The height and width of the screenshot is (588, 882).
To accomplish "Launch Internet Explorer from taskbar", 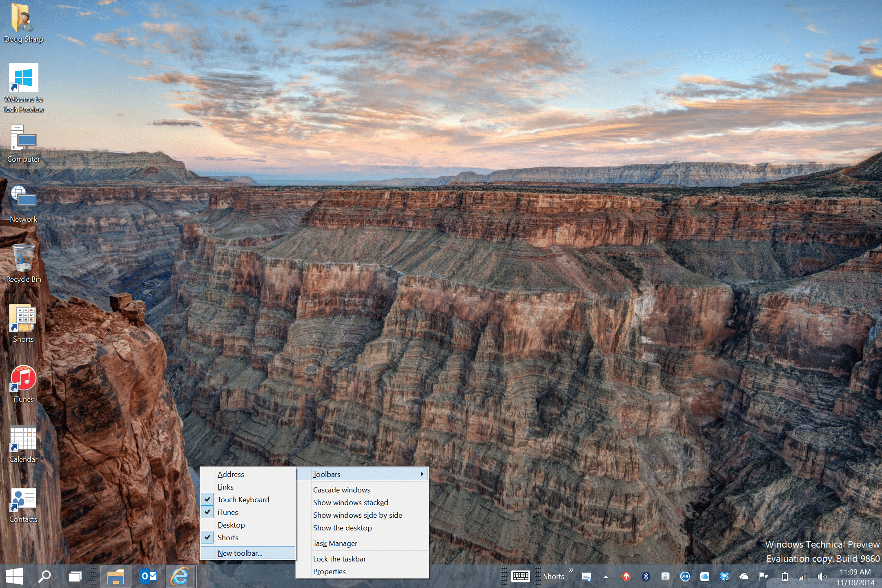I will click(180, 576).
